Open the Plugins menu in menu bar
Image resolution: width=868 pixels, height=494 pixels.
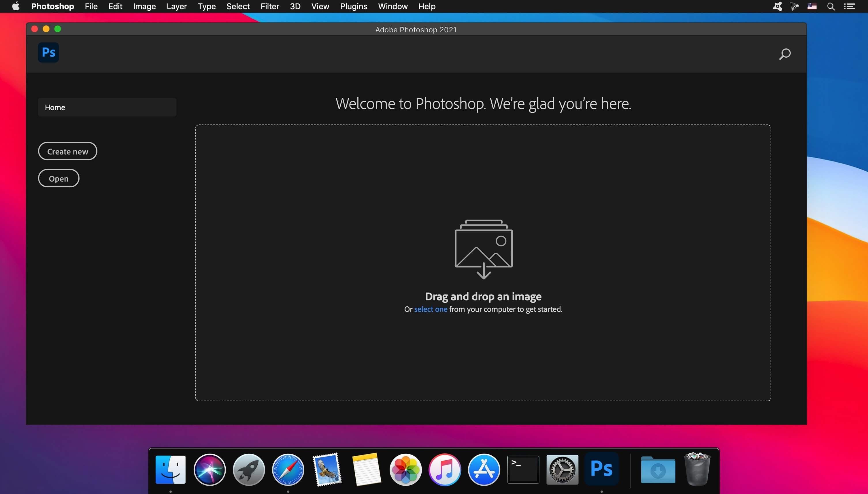point(353,6)
